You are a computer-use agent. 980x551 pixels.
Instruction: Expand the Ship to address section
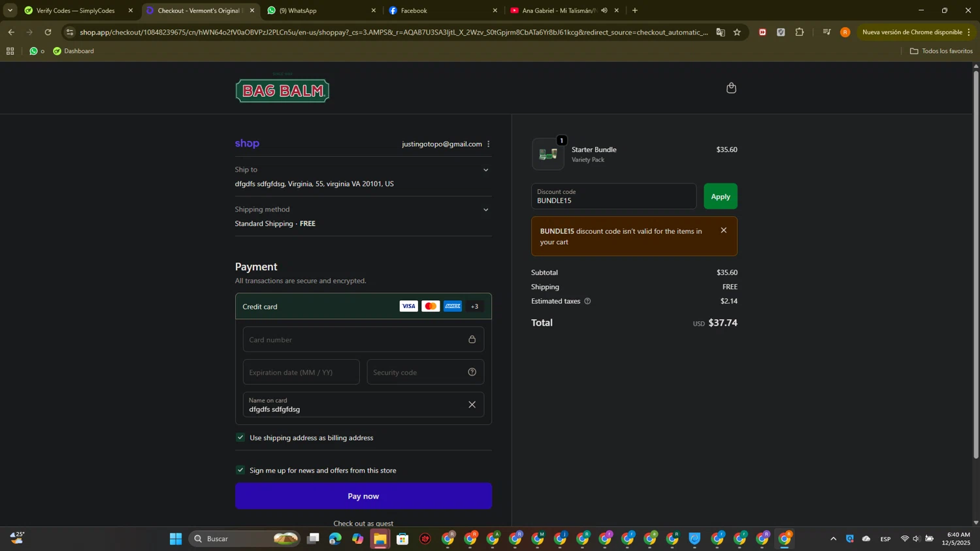[x=485, y=170]
